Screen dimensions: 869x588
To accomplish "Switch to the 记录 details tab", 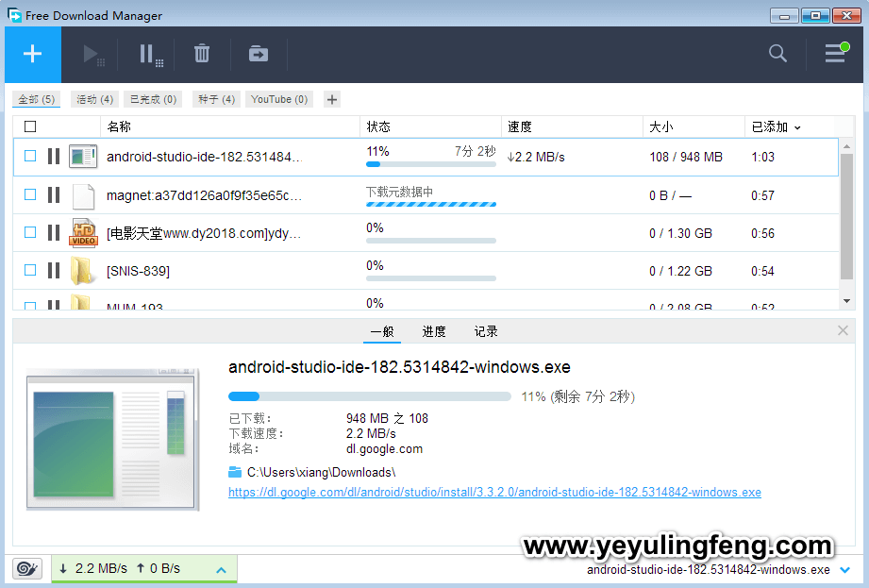I will click(x=486, y=331).
